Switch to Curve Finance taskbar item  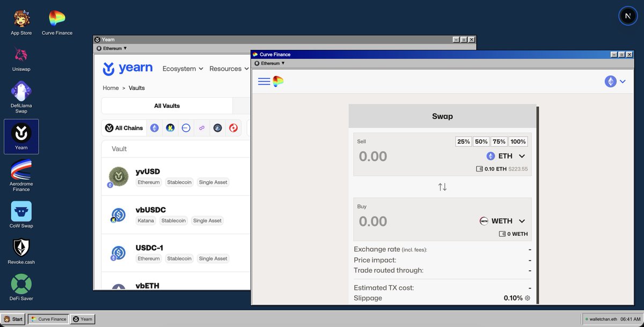tap(48, 319)
